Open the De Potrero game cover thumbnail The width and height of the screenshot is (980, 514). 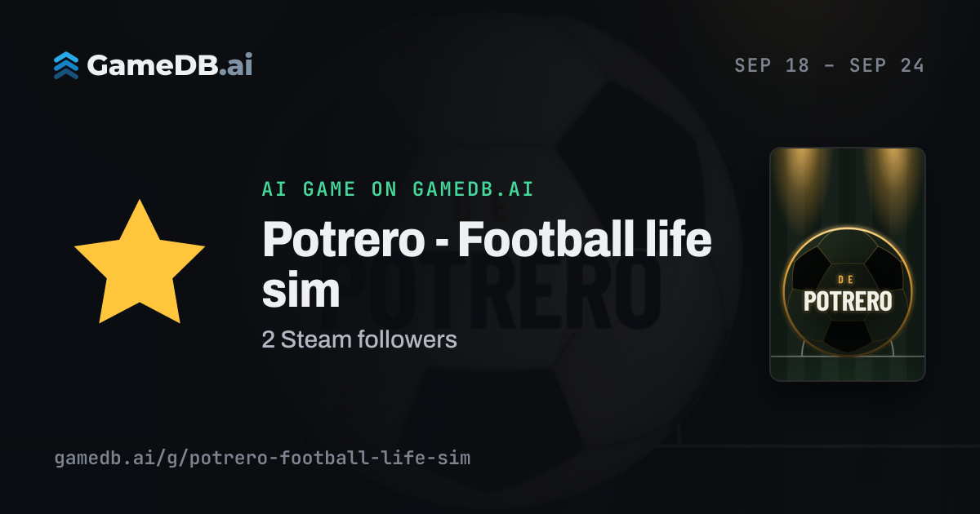point(848,264)
